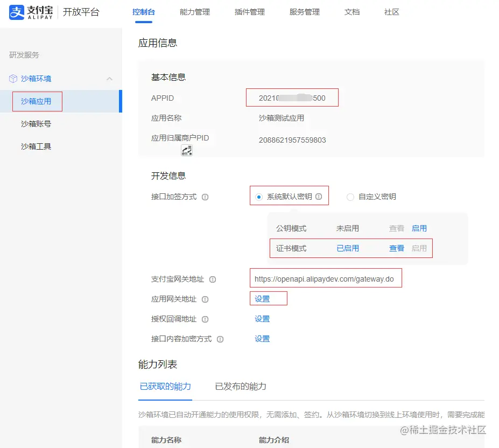
Task: Click the gateway URL https://openapi.alipaydev.com/gateway.do
Action: click(324, 279)
